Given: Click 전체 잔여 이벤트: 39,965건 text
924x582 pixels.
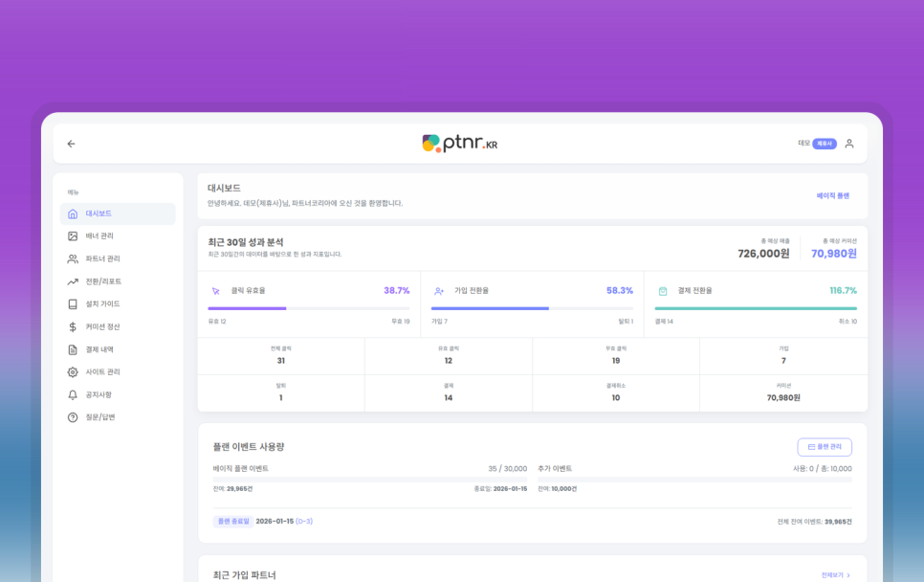Looking at the screenshot, I should [x=814, y=522].
